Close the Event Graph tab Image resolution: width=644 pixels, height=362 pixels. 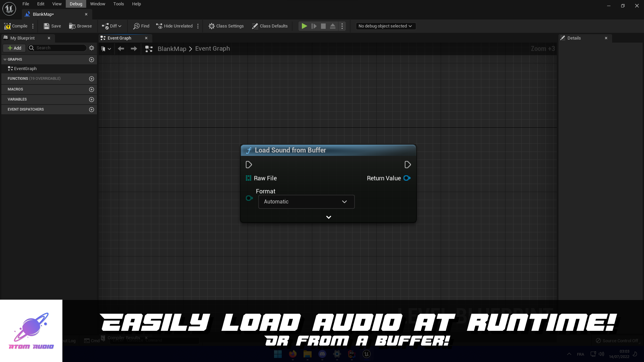click(146, 38)
